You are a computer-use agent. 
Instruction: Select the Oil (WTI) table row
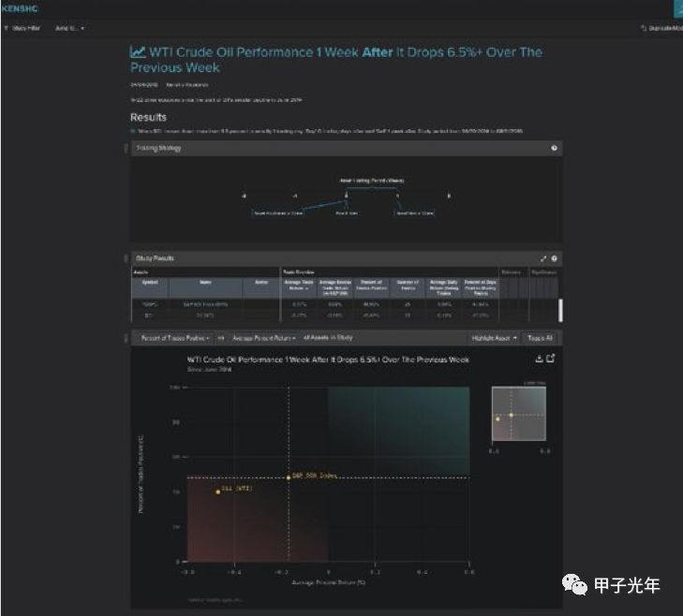click(x=345, y=315)
